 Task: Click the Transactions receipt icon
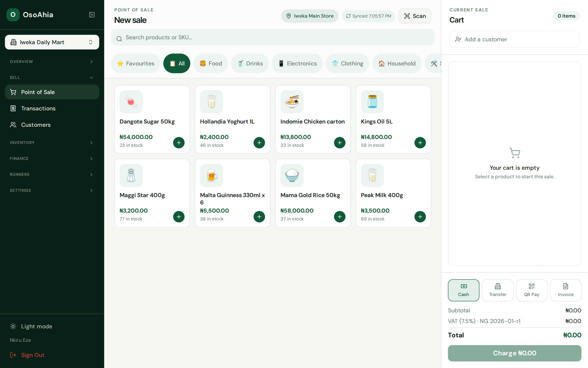pyautogui.click(x=13, y=108)
